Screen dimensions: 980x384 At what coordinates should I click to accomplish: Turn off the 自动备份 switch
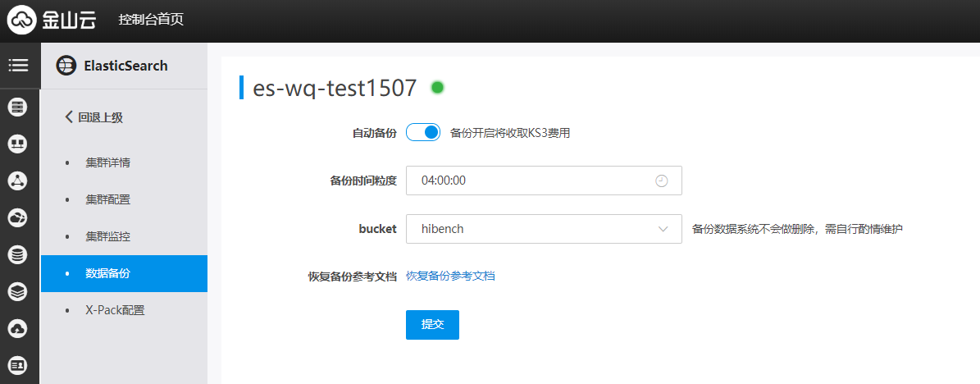click(423, 133)
